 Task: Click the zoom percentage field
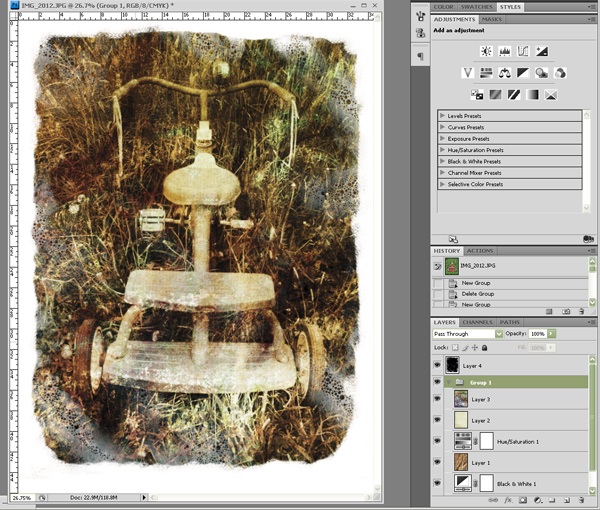tap(22, 497)
